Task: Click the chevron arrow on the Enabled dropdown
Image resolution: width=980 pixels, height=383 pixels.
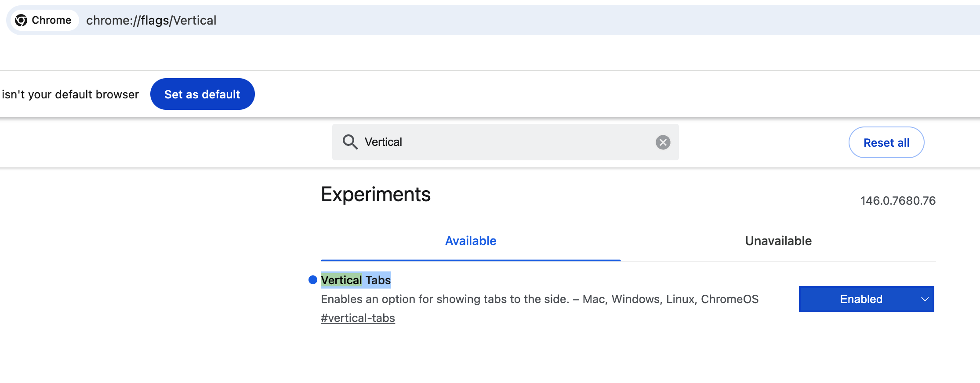Action: pos(925,299)
